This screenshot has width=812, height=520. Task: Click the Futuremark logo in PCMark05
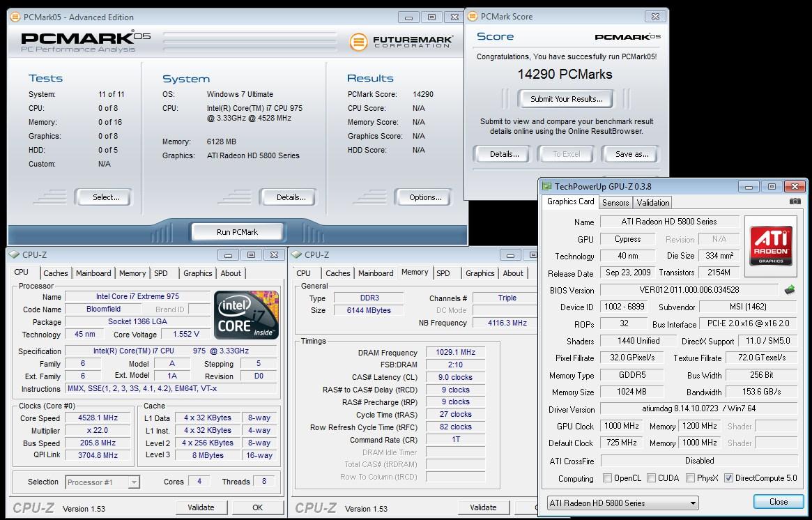[x=401, y=41]
